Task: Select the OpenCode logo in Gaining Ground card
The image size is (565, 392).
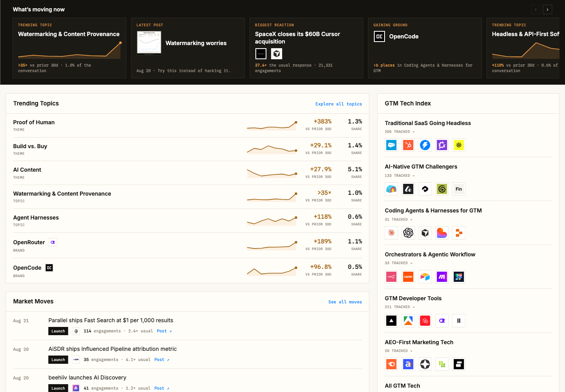Action: click(379, 36)
